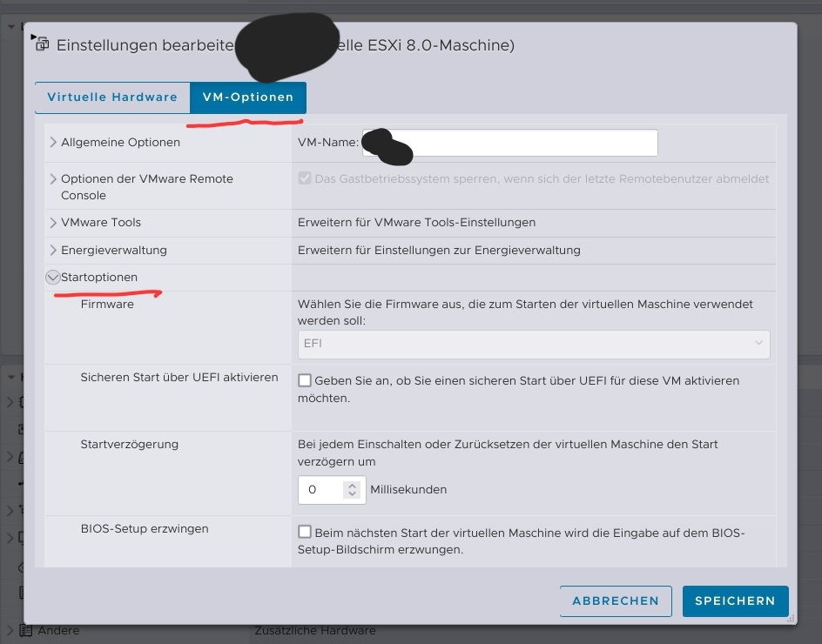Expand the Energieverwaltung section

pos(53,250)
